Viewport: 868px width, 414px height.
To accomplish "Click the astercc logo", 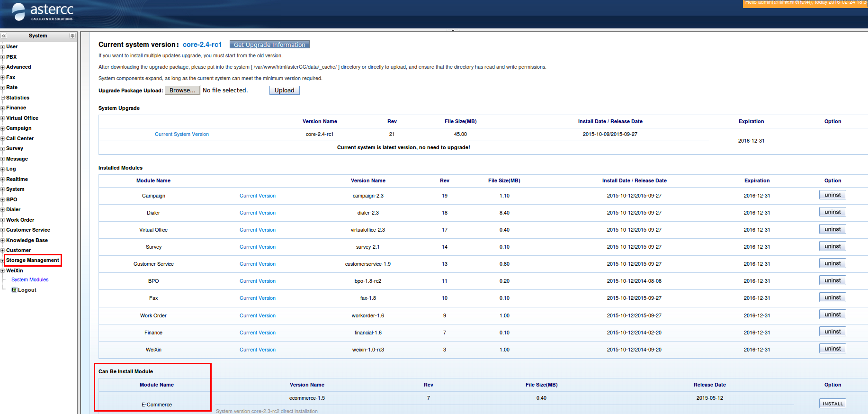I will click(x=43, y=12).
